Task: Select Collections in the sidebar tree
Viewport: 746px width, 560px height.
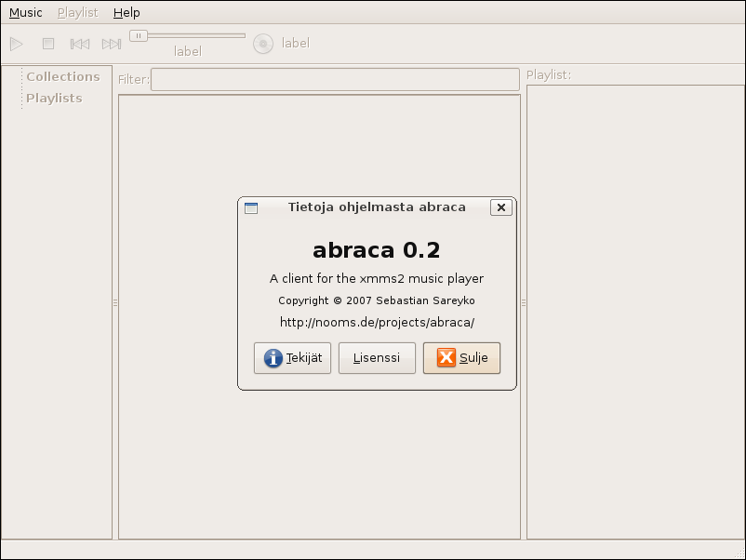Action: 62,76
